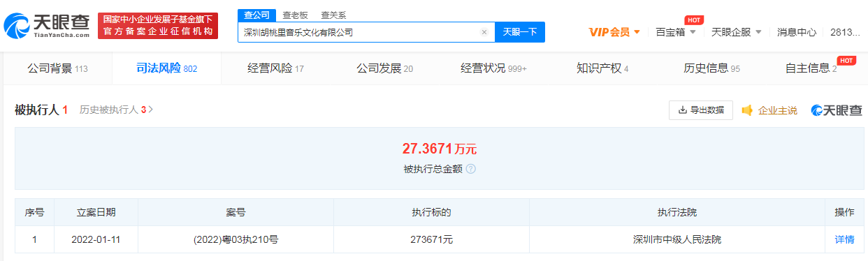The height and width of the screenshot is (261, 868).
Task: Open the 经营风险 tab
Action: [276, 68]
